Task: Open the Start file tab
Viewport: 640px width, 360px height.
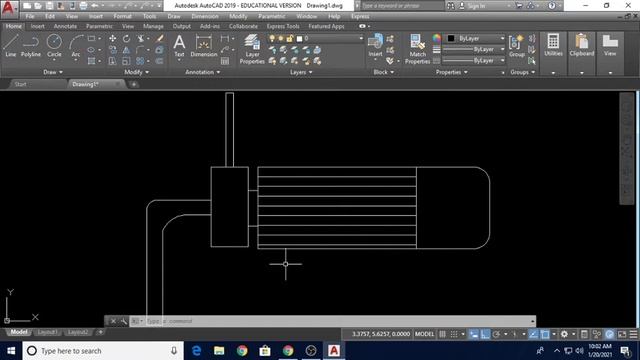Action: (20, 84)
